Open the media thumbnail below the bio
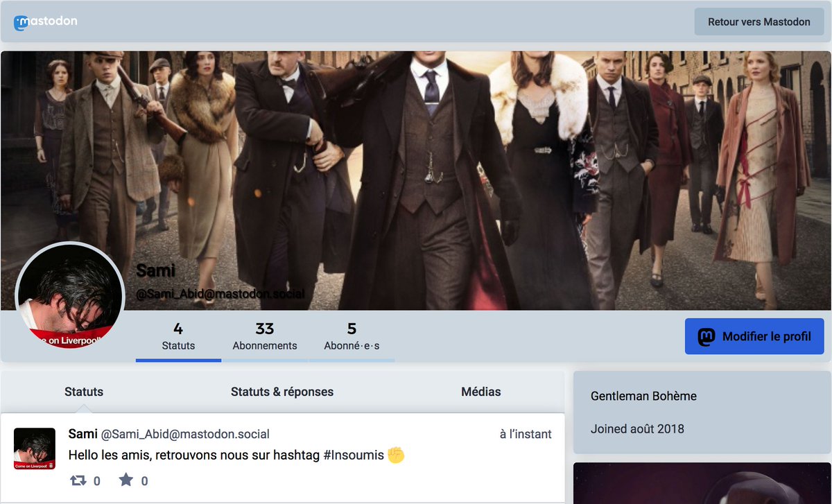Screen dimensions: 832x504 tap(702, 483)
